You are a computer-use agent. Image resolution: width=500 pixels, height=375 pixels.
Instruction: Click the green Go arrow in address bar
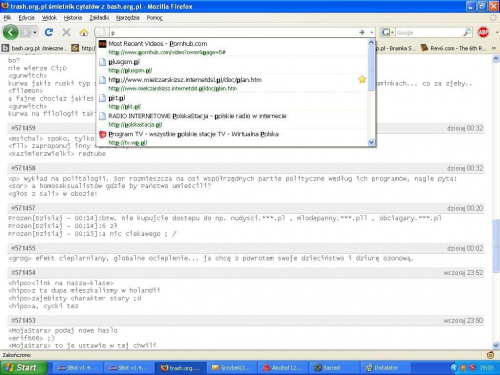[x=362, y=32]
